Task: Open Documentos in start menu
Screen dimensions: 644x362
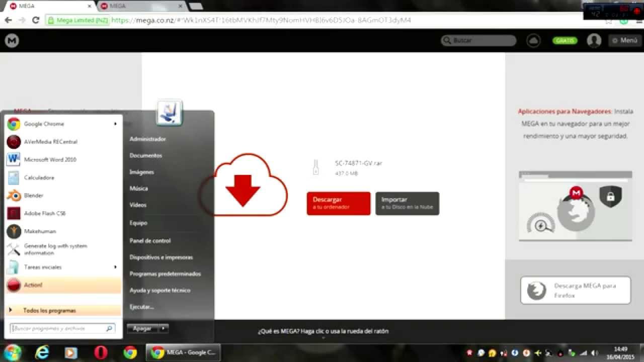Action: (146, 155)
